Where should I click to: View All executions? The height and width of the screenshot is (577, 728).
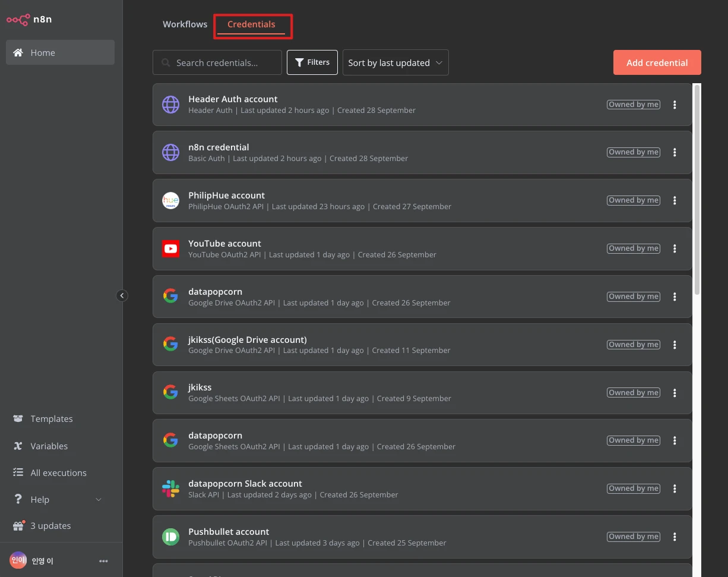click(x=58, y=473)
